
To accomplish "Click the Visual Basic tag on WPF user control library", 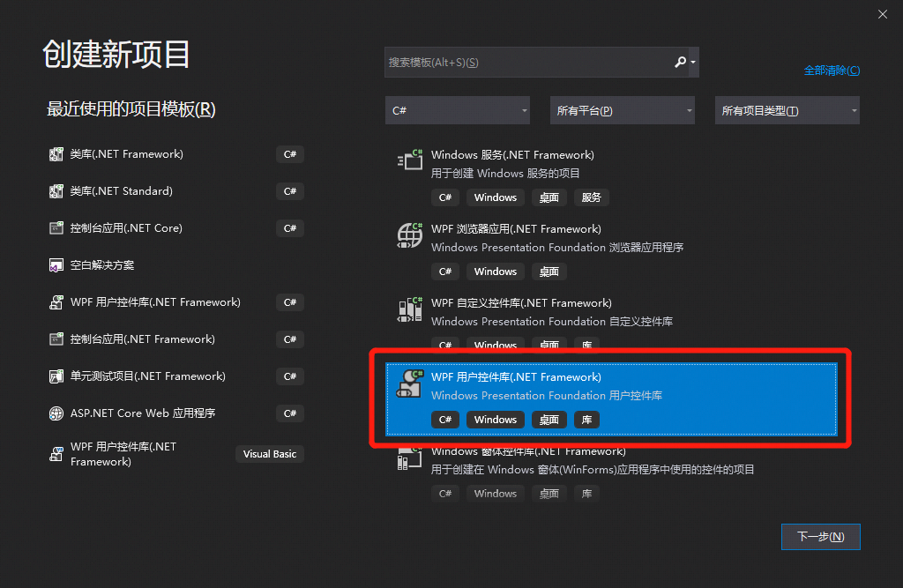I will [270, 454].
